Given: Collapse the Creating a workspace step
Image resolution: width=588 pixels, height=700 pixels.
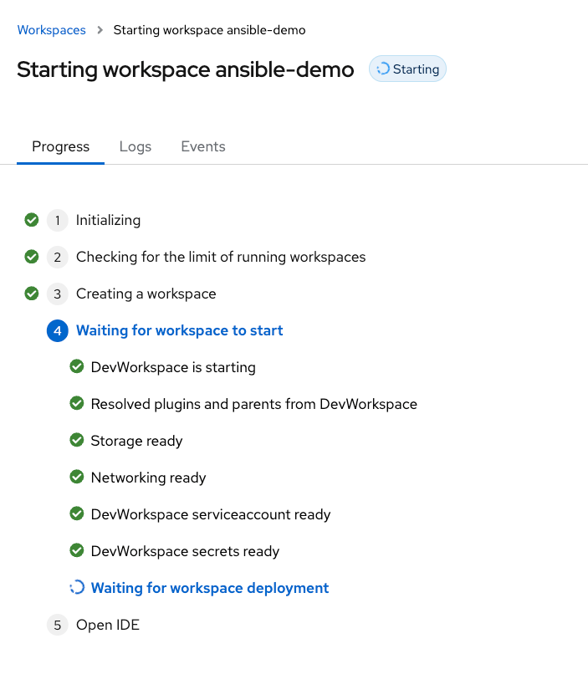Looking at the screenshot, I should pyautogui.click(x=146, y=294).
